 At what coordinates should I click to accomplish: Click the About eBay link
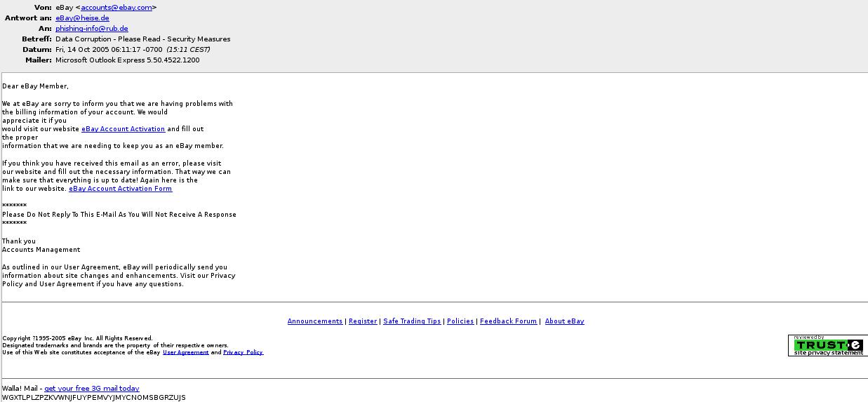tap(565, 321)
